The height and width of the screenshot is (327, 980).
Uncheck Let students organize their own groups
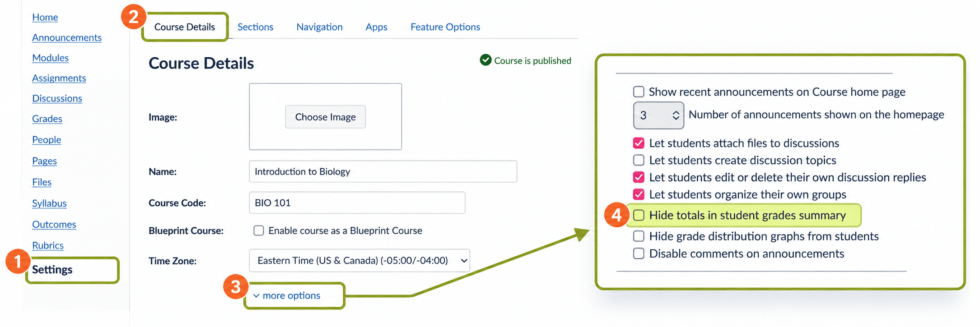click(639, 194)
